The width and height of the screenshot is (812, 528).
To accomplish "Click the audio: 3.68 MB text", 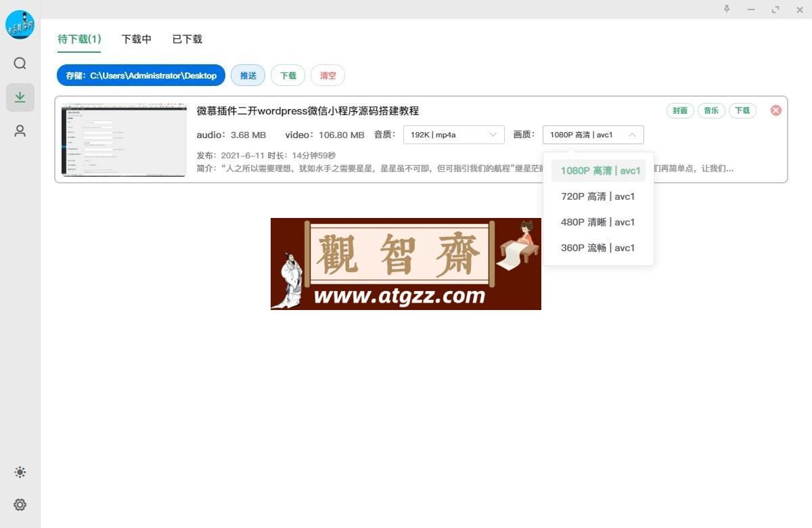I will pos(231,135).
